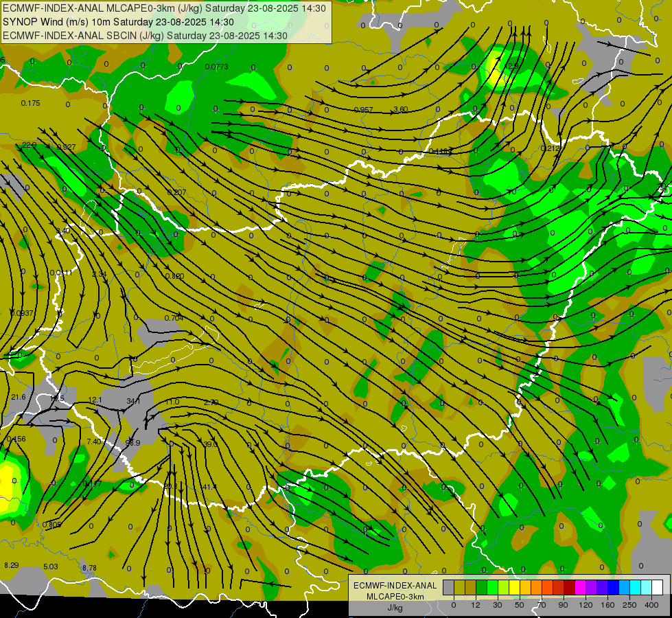Click the map value '5.03'

pyautogui.click(x=51, y=567)
